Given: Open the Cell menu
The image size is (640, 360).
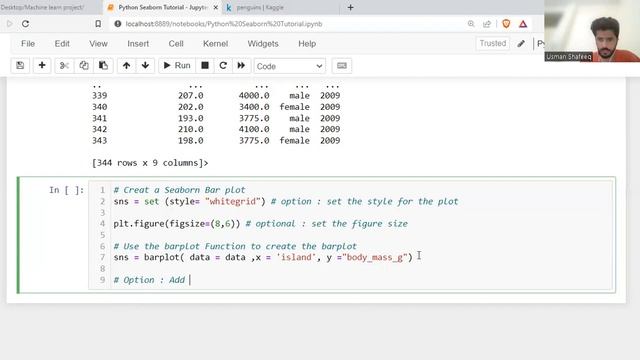Looking at the screenshot, I should (176, 44).
